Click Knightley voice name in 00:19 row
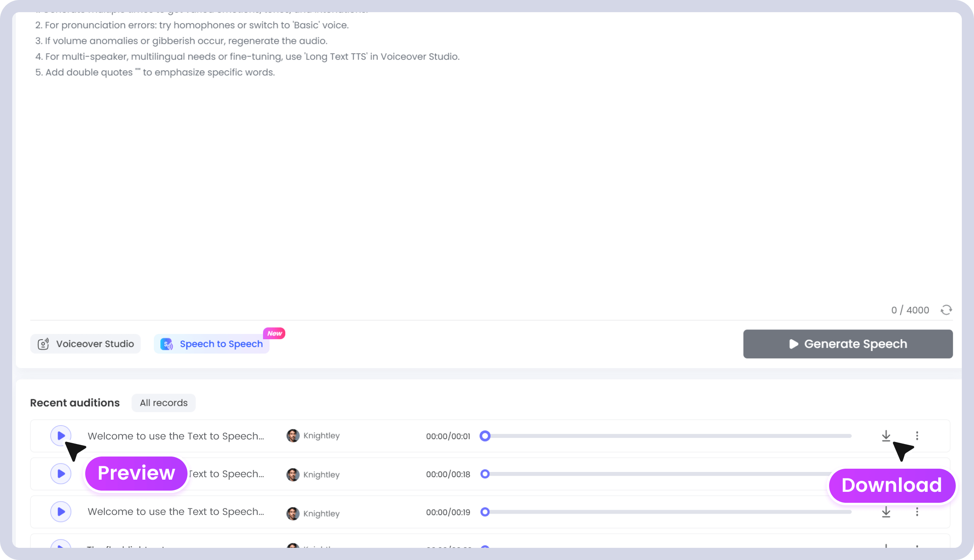This screenshot has height=560, width=974. click(321, 513)
